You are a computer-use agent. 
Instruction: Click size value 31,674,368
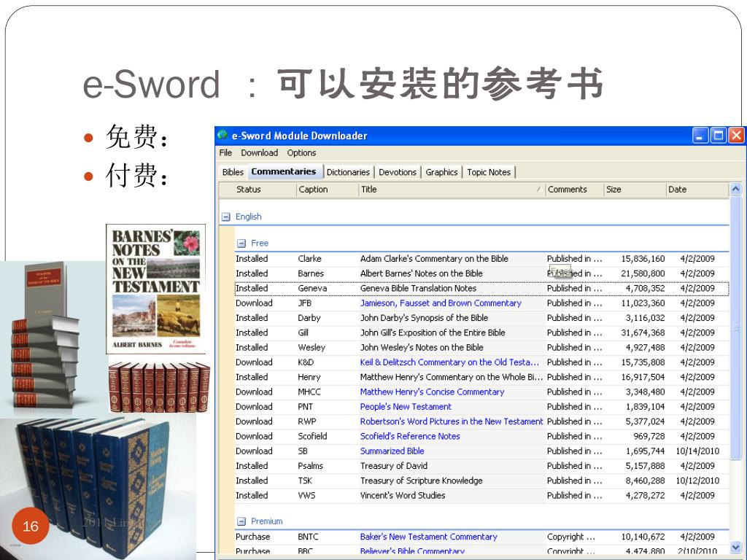pyautogui.click(x=643, y=332)
